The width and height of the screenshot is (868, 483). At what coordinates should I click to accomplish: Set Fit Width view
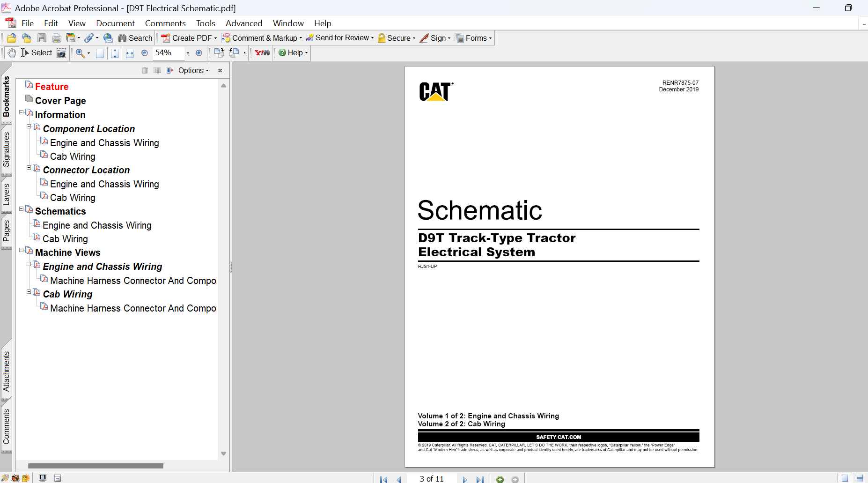point(130,53)
